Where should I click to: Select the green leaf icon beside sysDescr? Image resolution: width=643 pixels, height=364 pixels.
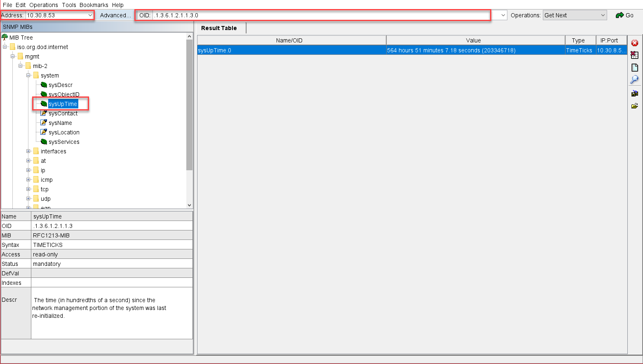(x=44, y=85)
